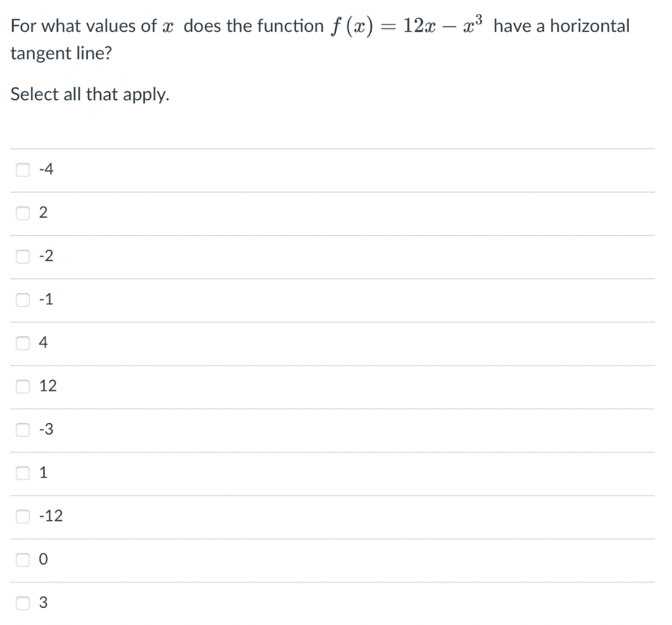Toggle the checkbox beside 12

[x=22, y=386]
